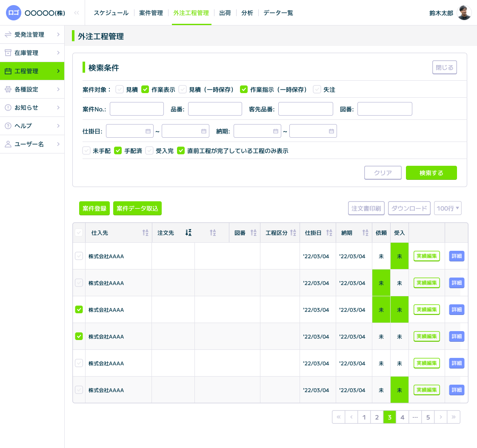Viewport: 477px width, 448px height.
Task: Uncheck the 作業表示 checkbox
Action: (145, 90)
